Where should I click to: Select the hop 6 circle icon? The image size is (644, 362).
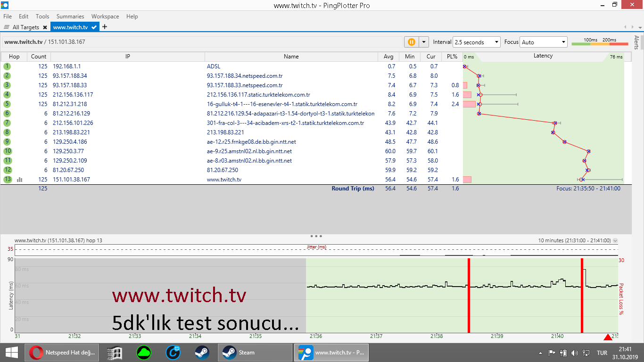click(x=7, y=114)
